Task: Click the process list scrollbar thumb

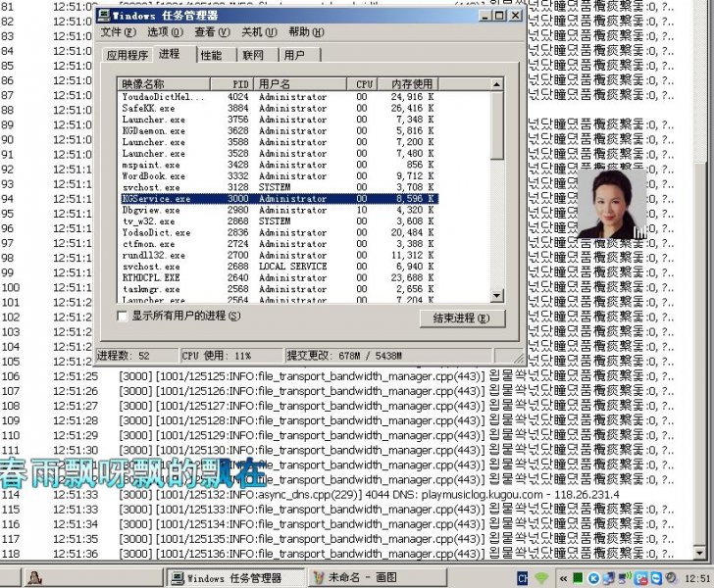Action: tap(497, 125)
